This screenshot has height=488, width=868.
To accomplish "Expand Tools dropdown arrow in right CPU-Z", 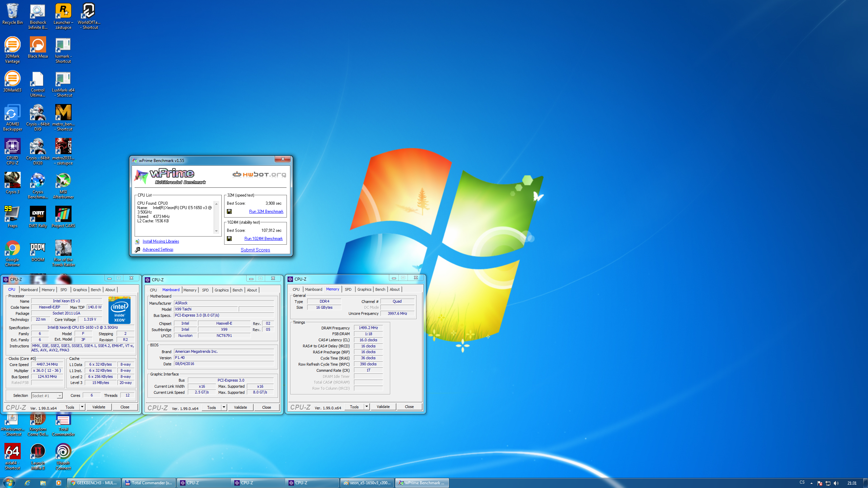I will [367, 407].
